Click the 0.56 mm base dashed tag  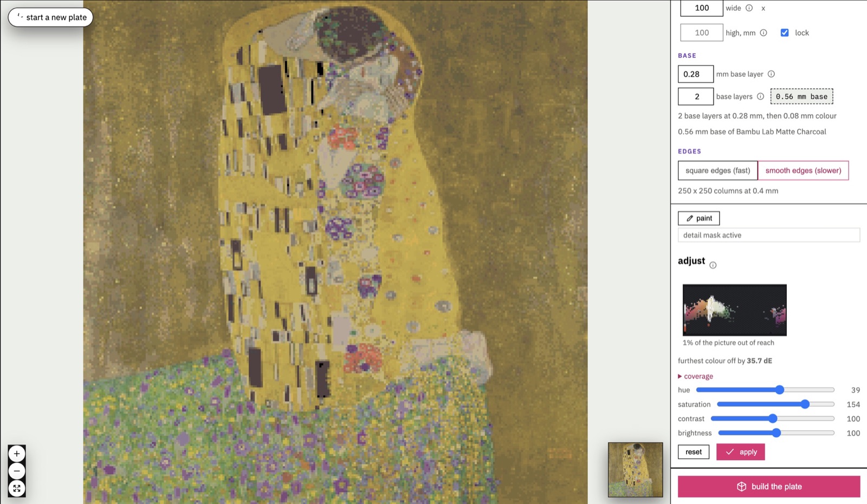[x=802, y=97]
